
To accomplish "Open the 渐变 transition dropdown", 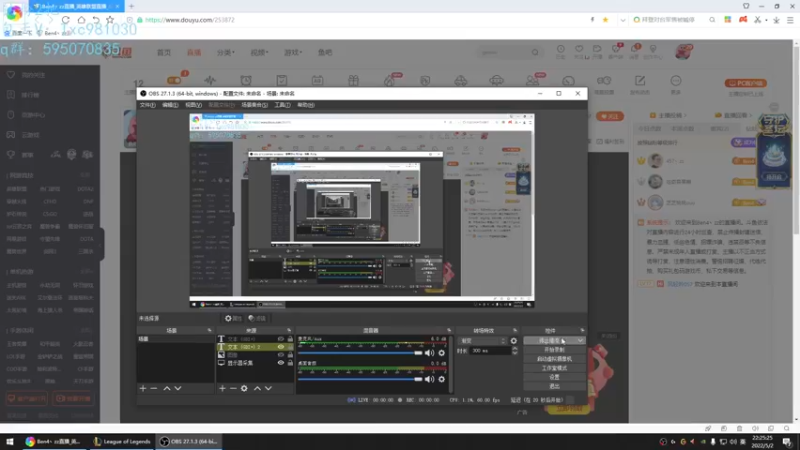I will pos(483,341).
